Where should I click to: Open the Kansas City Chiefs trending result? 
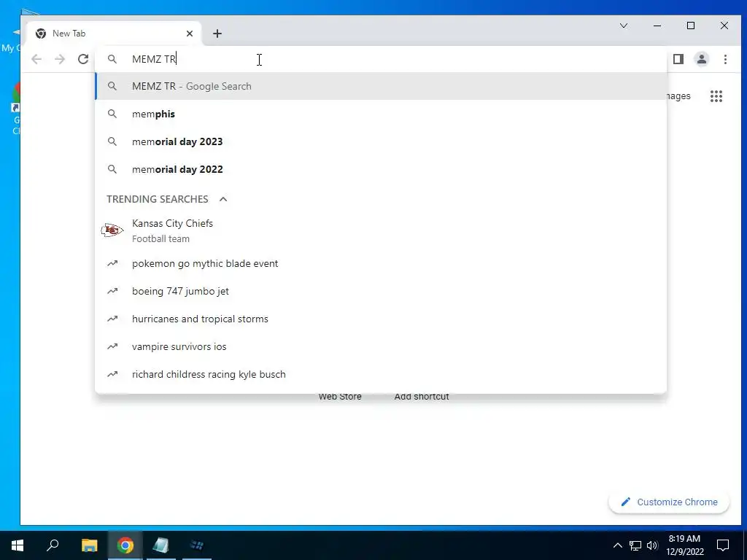click(x=381, y=230)
